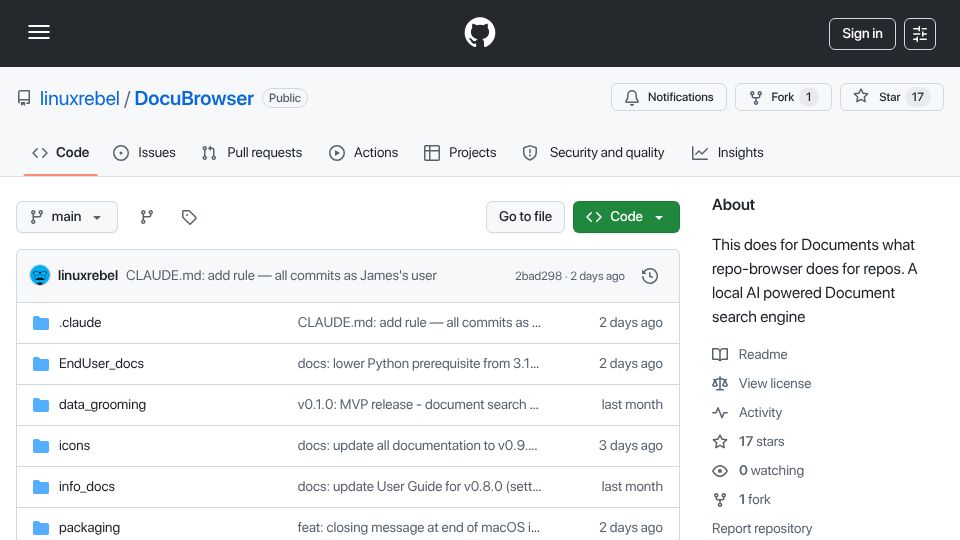Expand the main branch dropdown
960x540 pixels.
pyautogui.click(x=67, y=217)
